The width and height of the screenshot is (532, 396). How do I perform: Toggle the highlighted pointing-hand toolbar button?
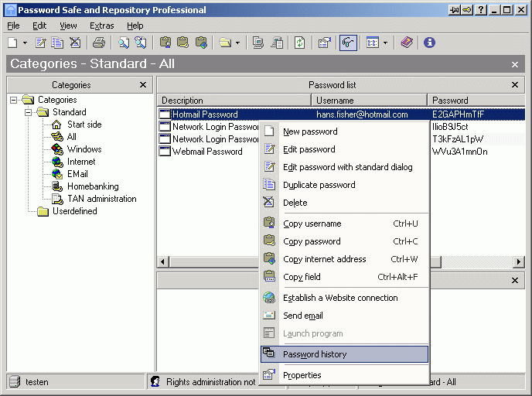(348, 43)
